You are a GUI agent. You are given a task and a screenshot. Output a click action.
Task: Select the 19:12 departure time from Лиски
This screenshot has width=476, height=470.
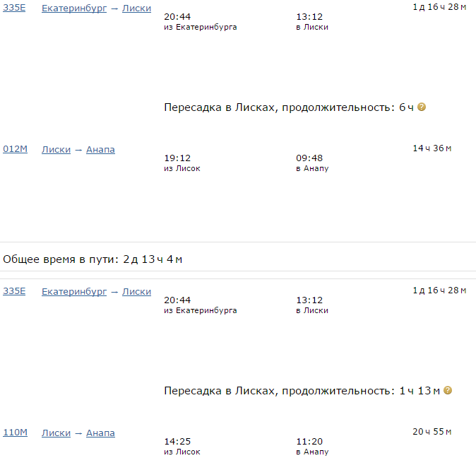point(177,158)
